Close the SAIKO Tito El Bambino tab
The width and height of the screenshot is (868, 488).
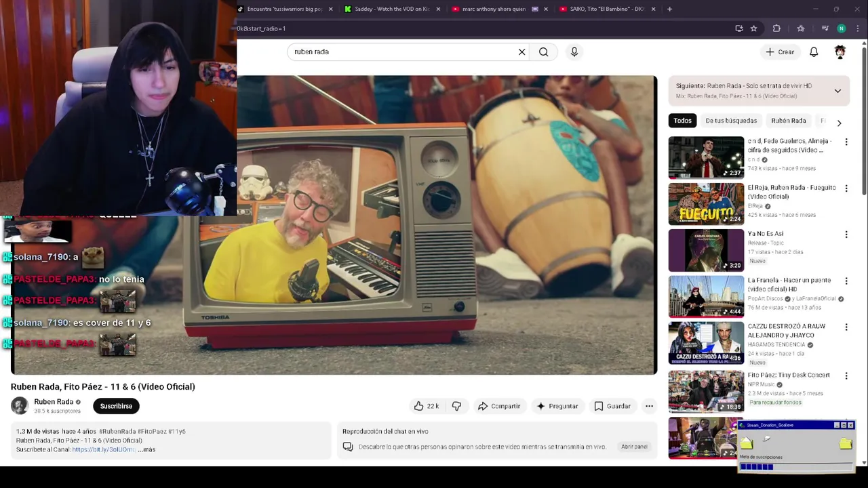[x=653, y=9]
